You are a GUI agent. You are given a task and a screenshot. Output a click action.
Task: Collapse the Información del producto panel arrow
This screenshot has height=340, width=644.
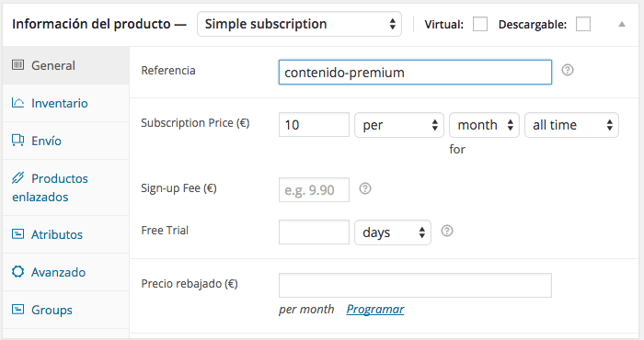[622, 24]
